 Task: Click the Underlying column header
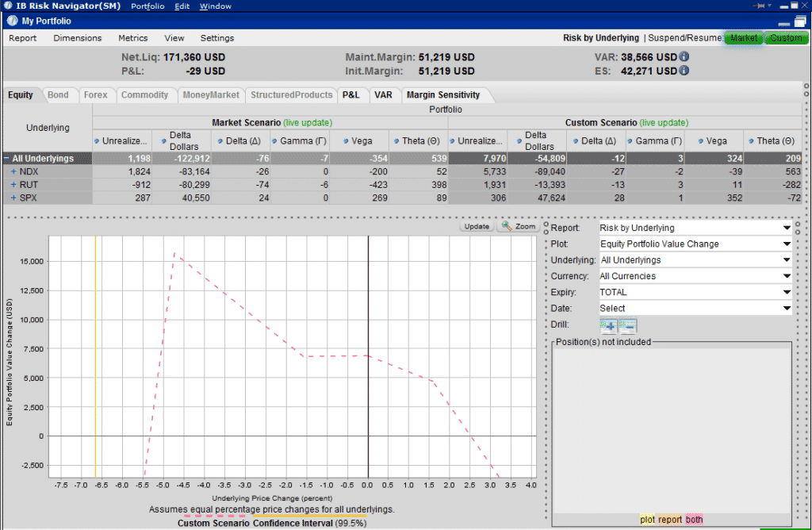48,128
